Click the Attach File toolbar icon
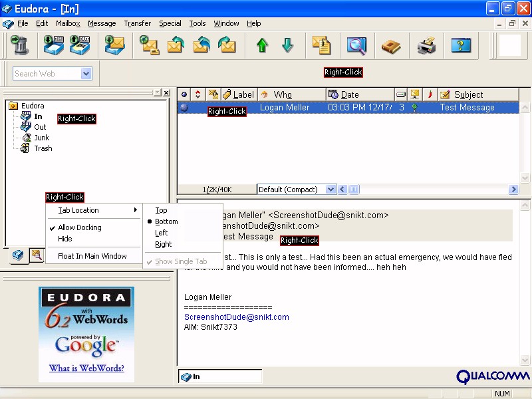The image size is (532, 399). (321, 45)
